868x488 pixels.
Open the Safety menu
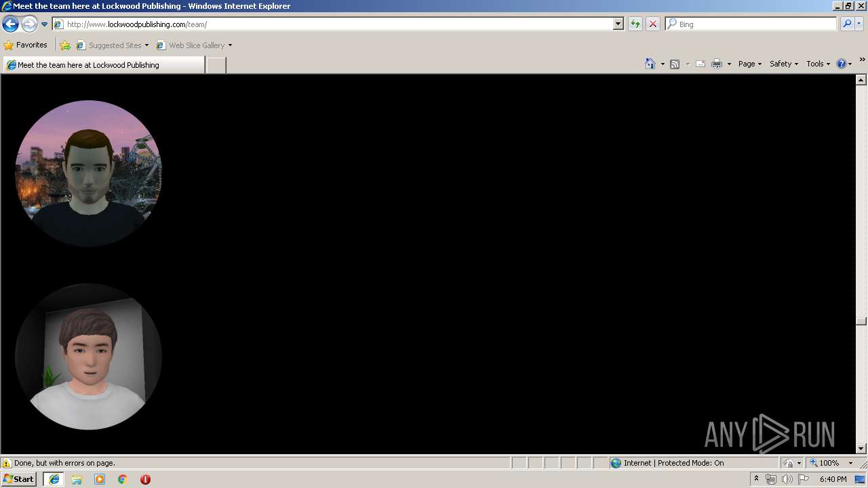click(784, 64)
